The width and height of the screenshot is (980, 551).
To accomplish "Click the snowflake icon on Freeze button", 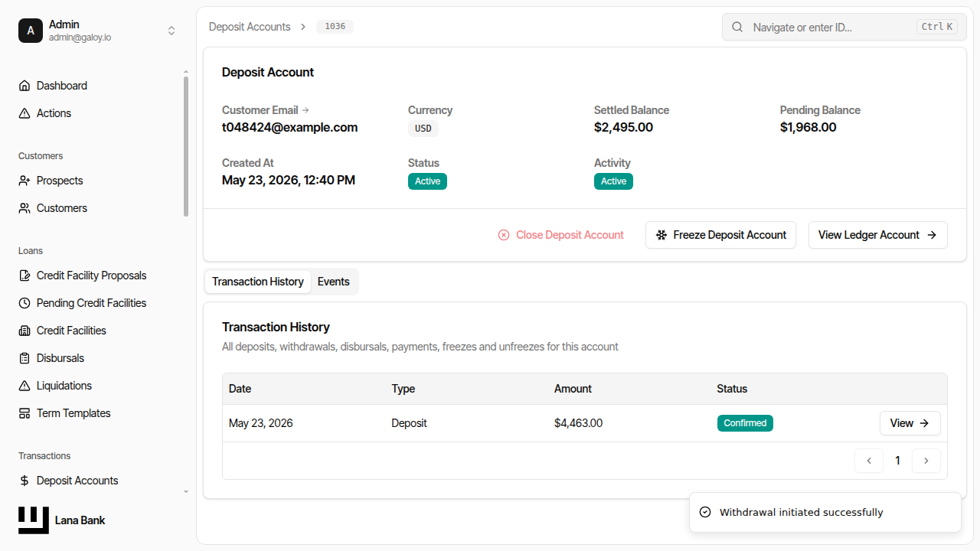I will (x=661, y=235).
